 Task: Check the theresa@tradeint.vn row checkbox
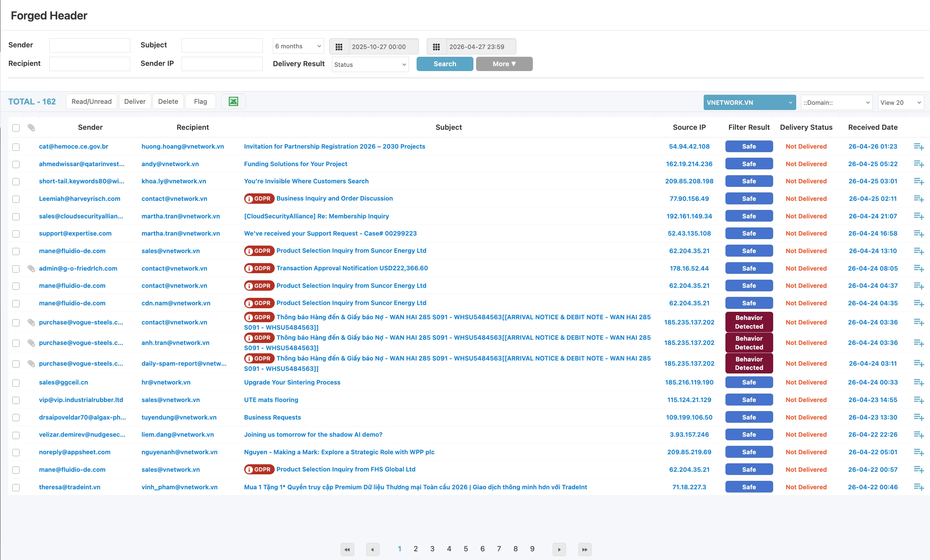pos(16,488)
